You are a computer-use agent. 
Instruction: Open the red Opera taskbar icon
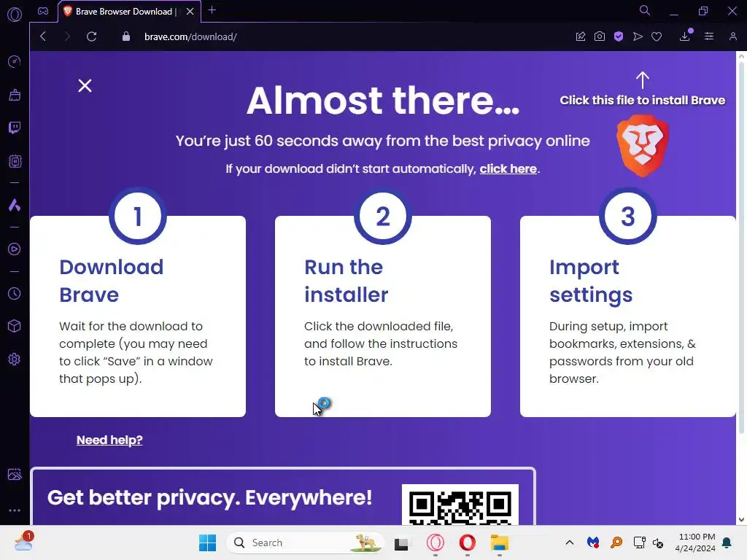[468, 542]
